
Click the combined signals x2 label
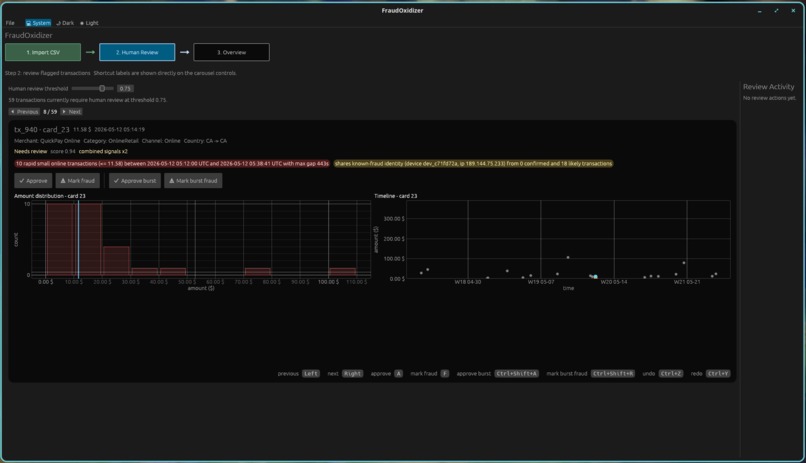click(x=103, y=152)
